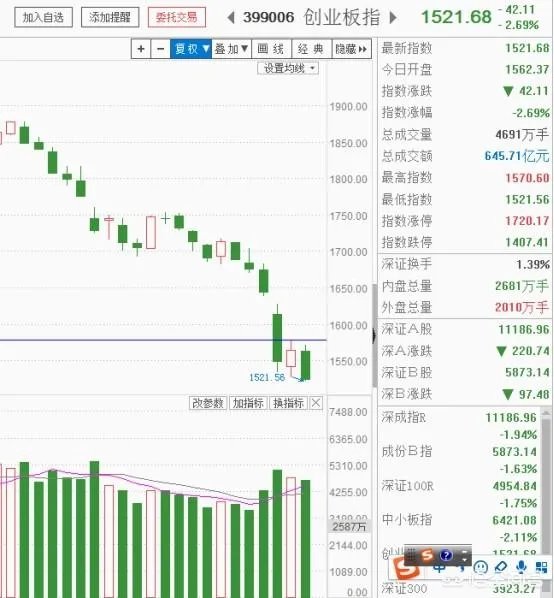Collapse side panel via divider arrow
Viewport: 554px width, 598px height.
[374, 336]
